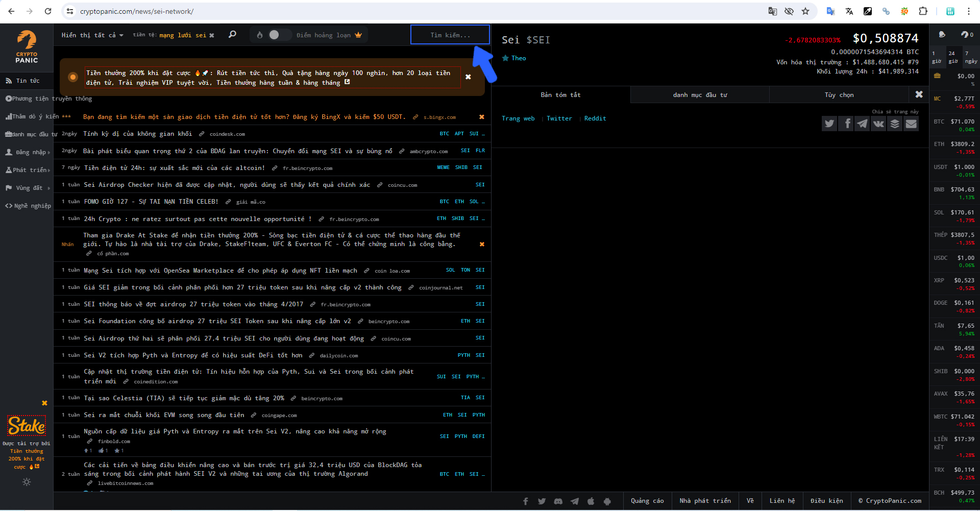This screenshot has height=511, width=980.
Task: Open the browser Extensions puzzle icon
Action: coord(923,11)
